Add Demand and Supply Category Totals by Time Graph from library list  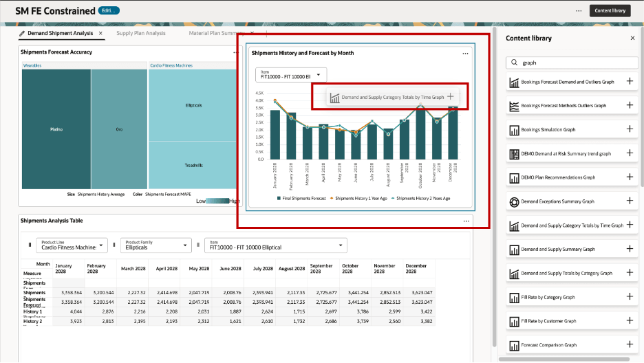pos(630,225)
